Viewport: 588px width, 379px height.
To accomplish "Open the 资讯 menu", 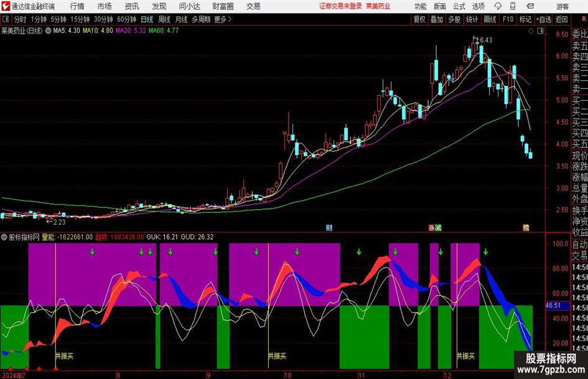I will pos(132,6).
